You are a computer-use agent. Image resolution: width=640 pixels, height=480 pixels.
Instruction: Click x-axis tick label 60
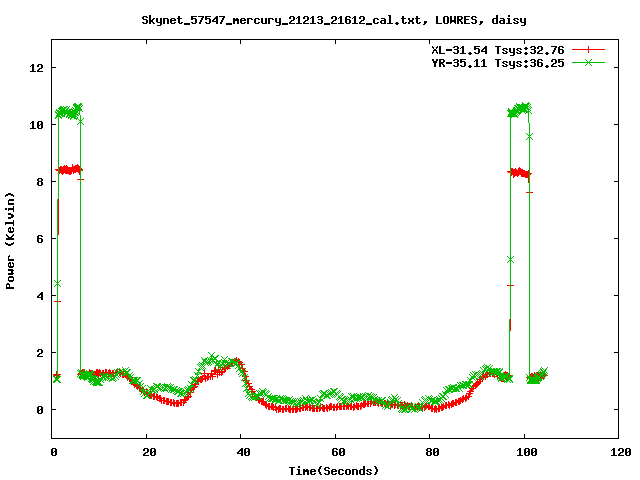tap(338, 452)
